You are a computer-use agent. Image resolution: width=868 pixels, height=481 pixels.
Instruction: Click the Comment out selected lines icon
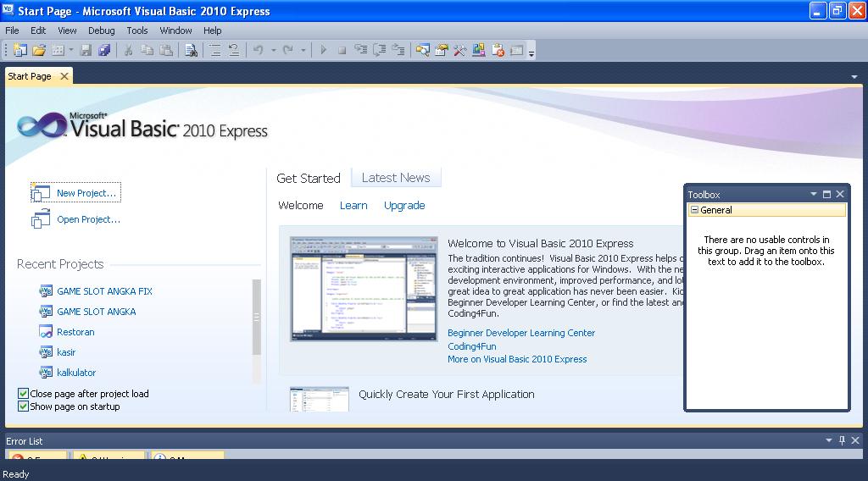[x=215, y=50]
